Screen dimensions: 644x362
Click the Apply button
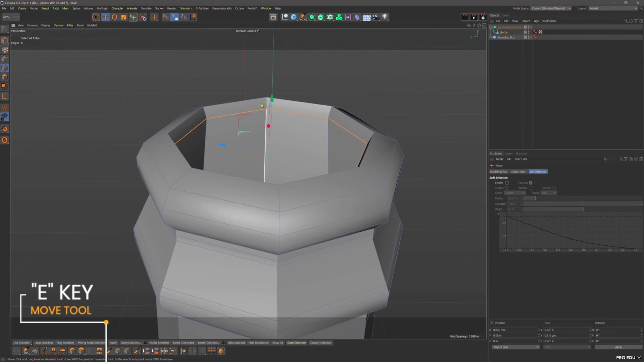tap(618, 347)
